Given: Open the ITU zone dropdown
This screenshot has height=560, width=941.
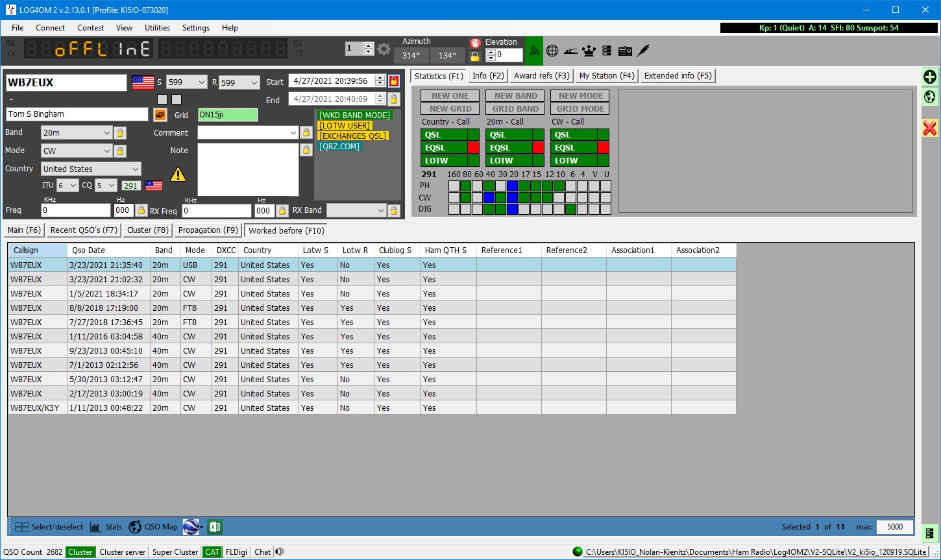Looking at the screenshot, I should pos(67,186).
